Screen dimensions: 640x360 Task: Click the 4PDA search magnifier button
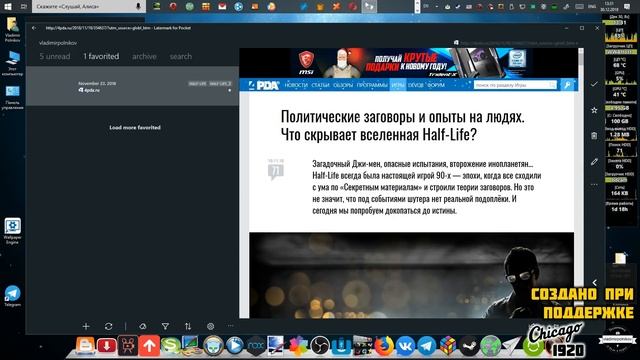pos(568,85)
